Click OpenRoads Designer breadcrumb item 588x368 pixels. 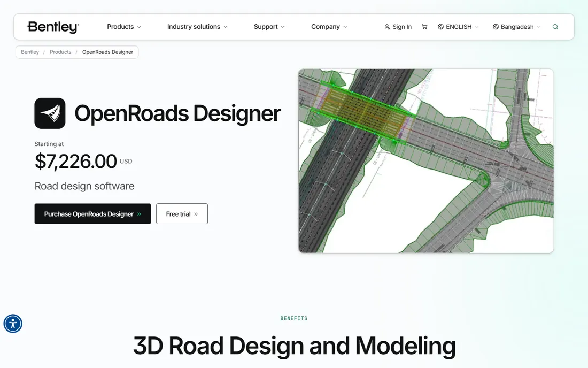coord(107,52)
